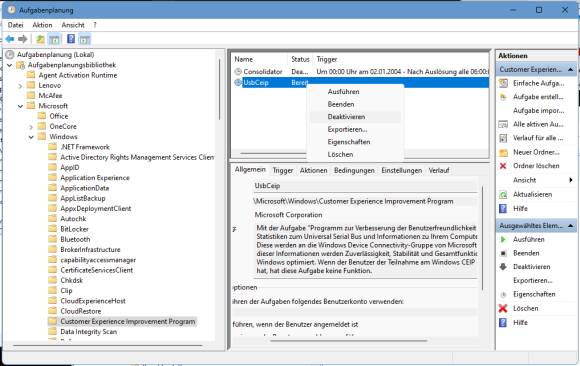580x366 pixels.
Task: Click the icon beside UsbCeip task
Action: tap(238, 82)
